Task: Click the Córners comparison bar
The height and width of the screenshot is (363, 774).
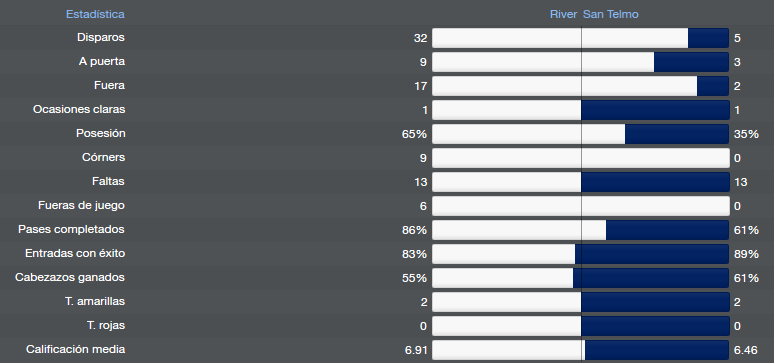Action: tap(580, 158)
